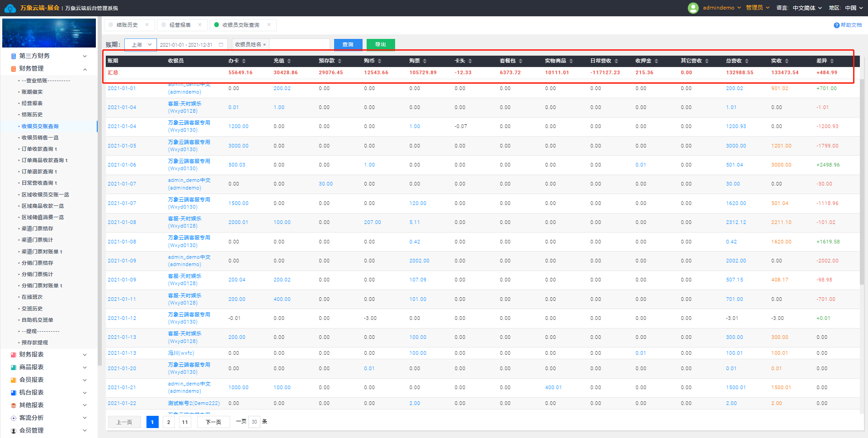
Task: Click the green admindemo user avatar
Action: (693, 8)
